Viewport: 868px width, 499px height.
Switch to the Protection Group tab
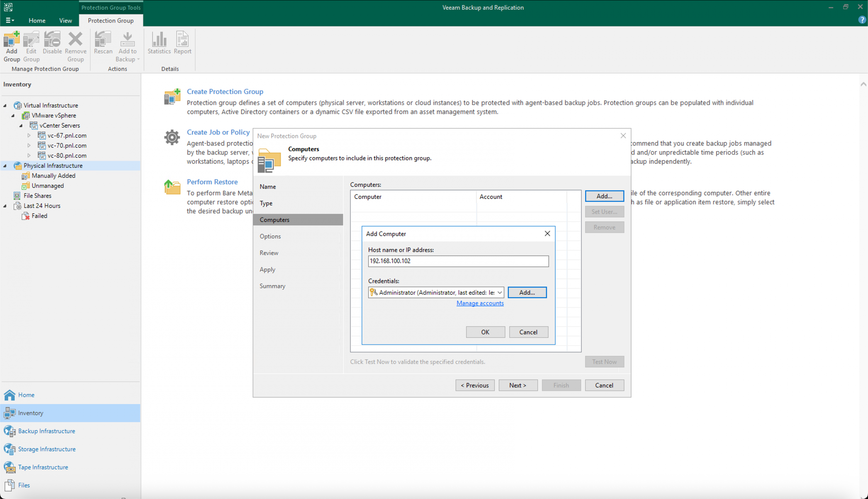(x=111, y=21)
